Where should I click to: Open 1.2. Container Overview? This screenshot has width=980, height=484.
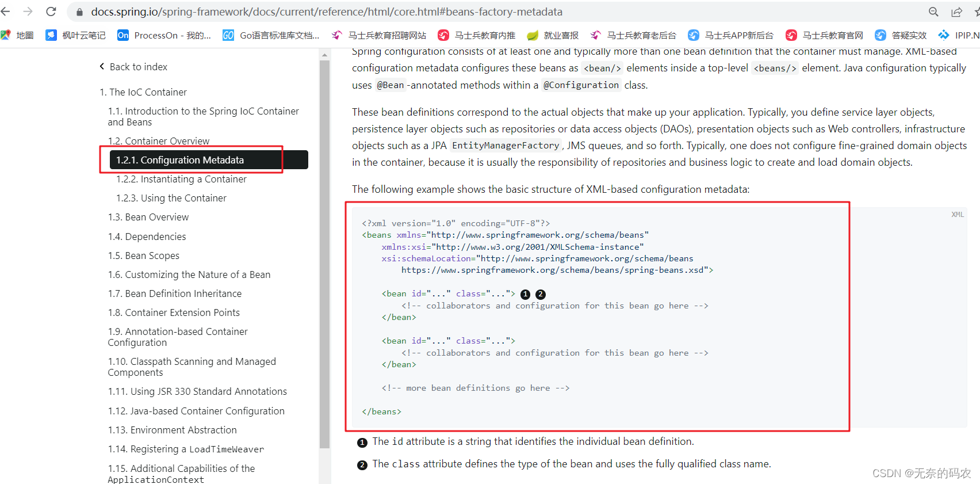[x=159, y=141]
